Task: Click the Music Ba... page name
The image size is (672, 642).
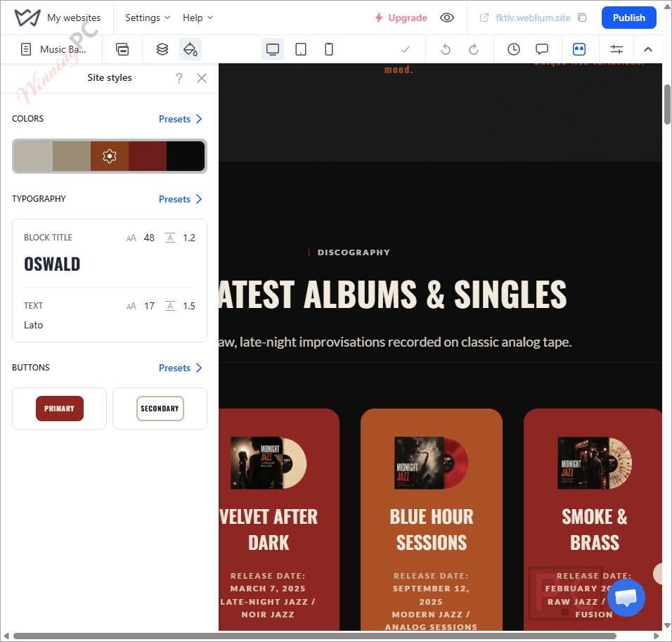Action: [63, 49]
